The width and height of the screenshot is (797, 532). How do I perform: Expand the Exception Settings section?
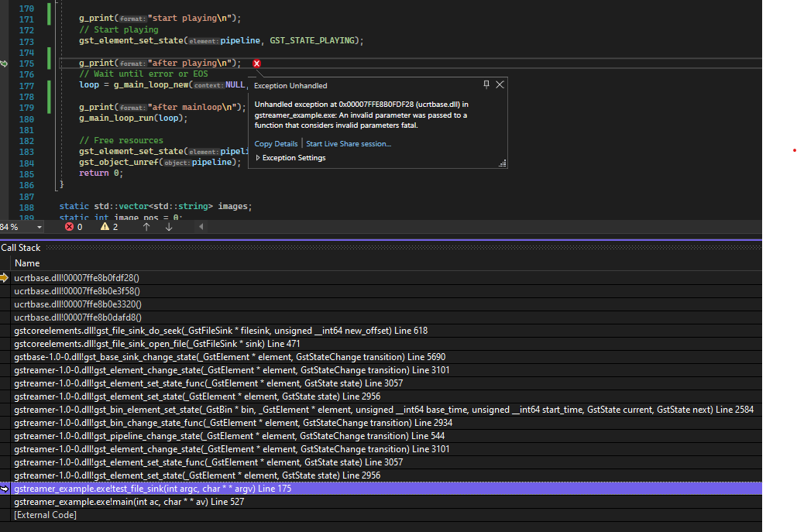pyautogui.click(x=290, y=158)
